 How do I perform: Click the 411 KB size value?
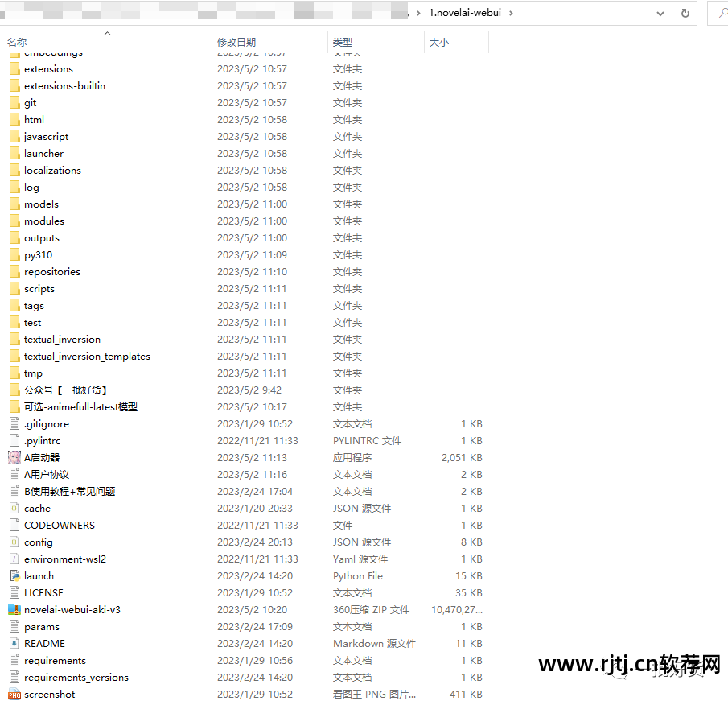tap(466, 694)
